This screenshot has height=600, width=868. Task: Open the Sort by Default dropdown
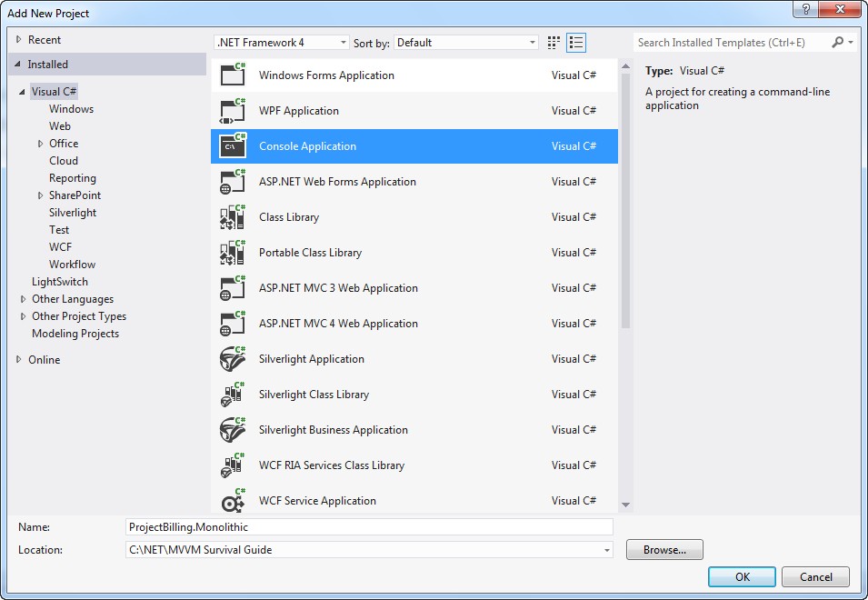(466, 43)
